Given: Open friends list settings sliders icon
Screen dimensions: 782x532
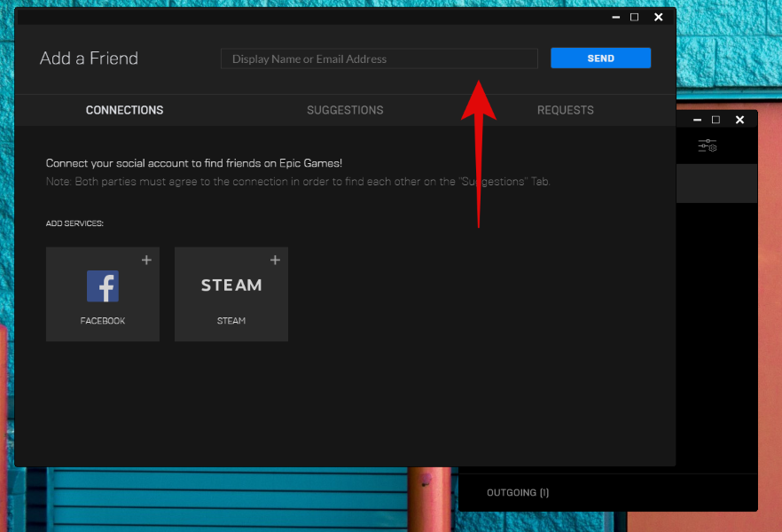Looking at the screenshot, I should [x=707, y=146].
